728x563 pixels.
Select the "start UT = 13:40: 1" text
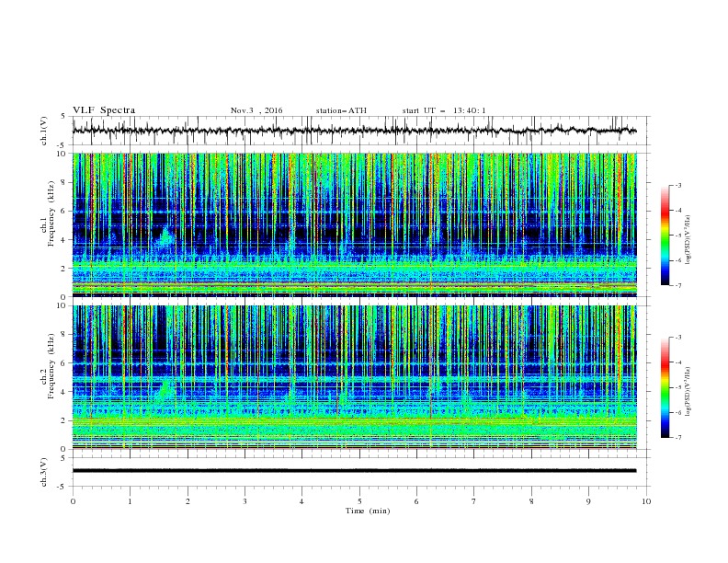pyautogui.click(x=444, y=110)
